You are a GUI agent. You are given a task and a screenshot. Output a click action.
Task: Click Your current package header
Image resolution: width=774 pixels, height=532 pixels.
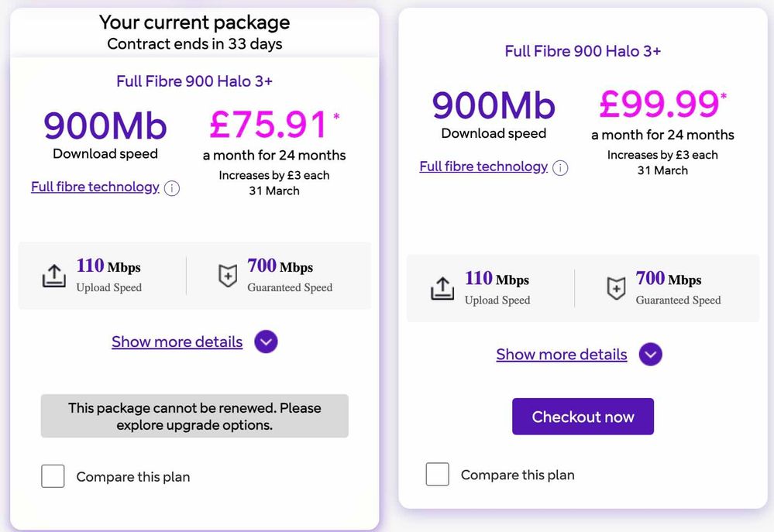tap(194, 22)
